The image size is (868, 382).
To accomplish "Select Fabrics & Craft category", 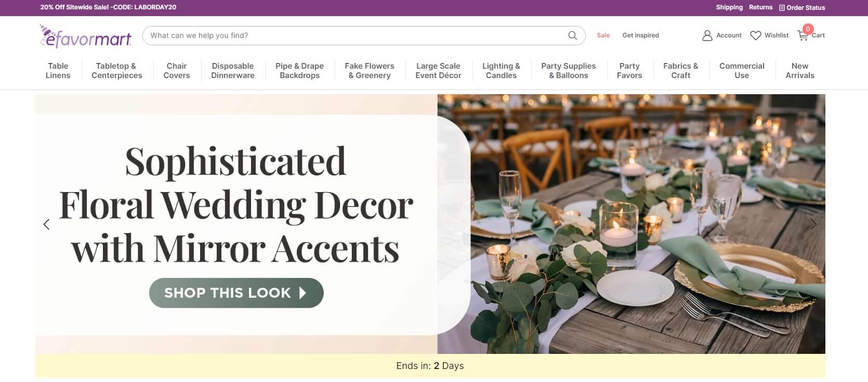I will pyautogui.click(x=681, y=71).
